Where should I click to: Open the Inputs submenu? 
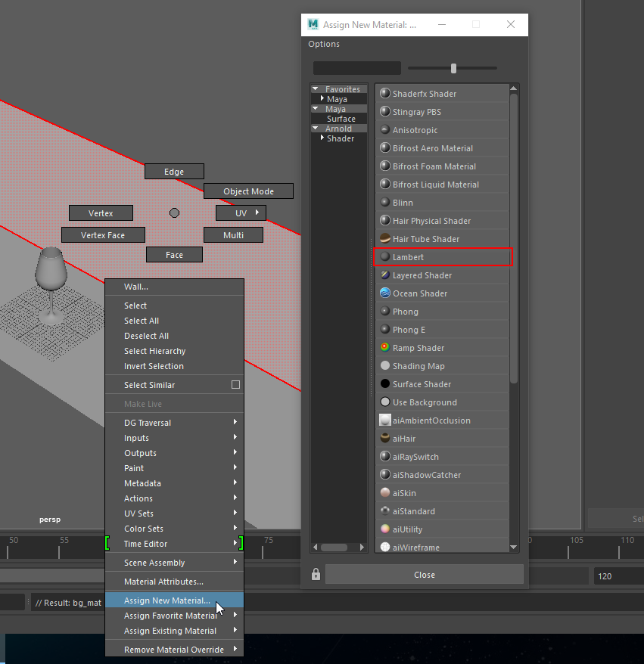click(174, 438)
